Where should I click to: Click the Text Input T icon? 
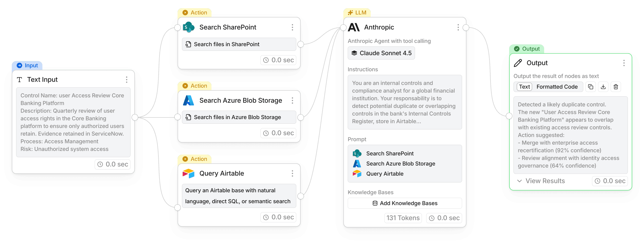coord(19,79)
